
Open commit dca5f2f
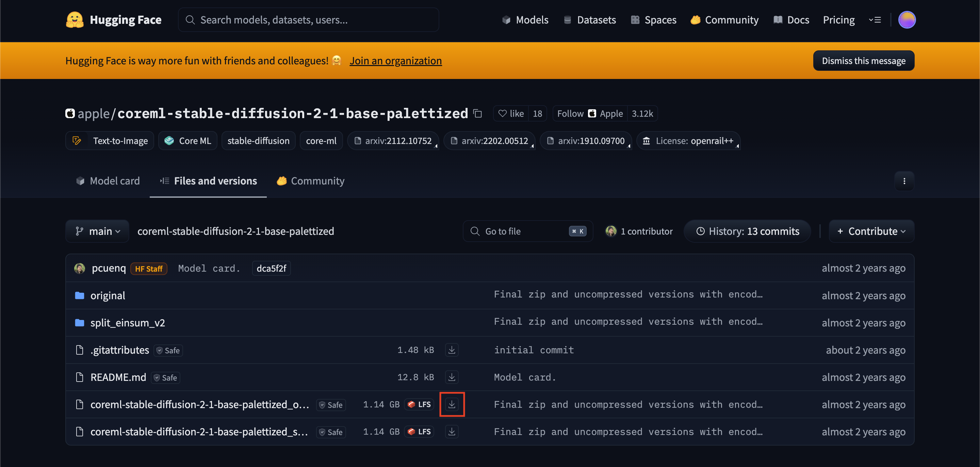point(271,268)
